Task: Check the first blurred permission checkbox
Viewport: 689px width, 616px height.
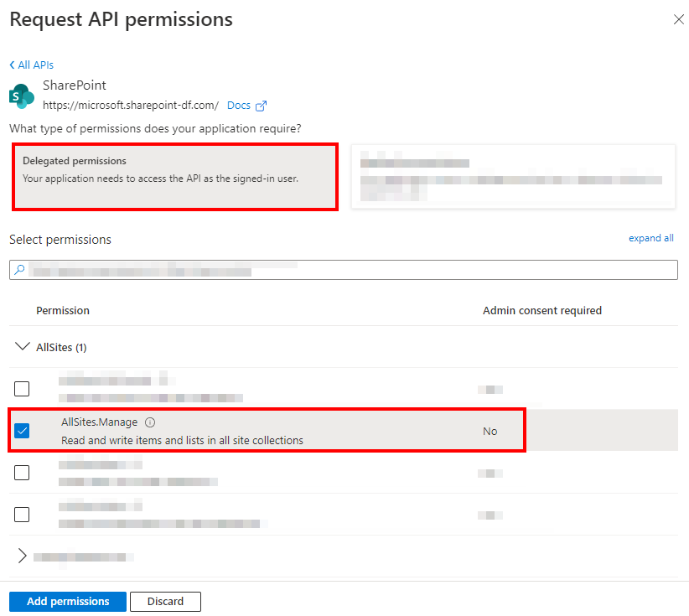Action: 22,389
